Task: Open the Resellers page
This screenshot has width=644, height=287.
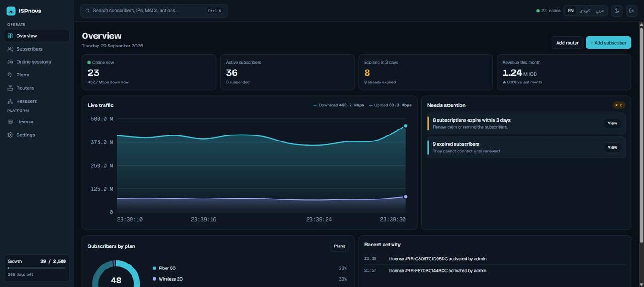Action: point(37,101)
